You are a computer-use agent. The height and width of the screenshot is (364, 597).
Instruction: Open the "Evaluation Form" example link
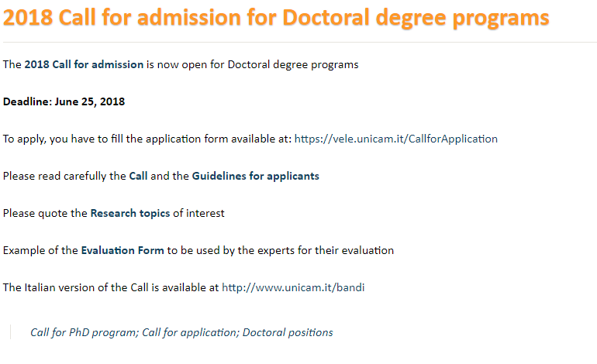tap(123, 250)
